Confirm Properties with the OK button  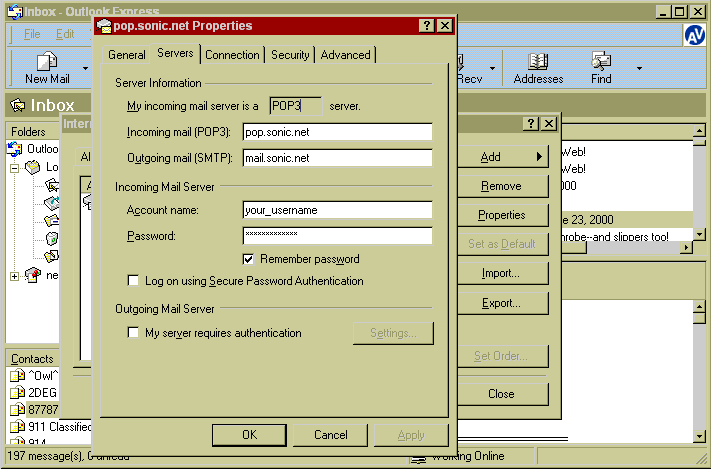pyautogui.click(x=249, y=435)
